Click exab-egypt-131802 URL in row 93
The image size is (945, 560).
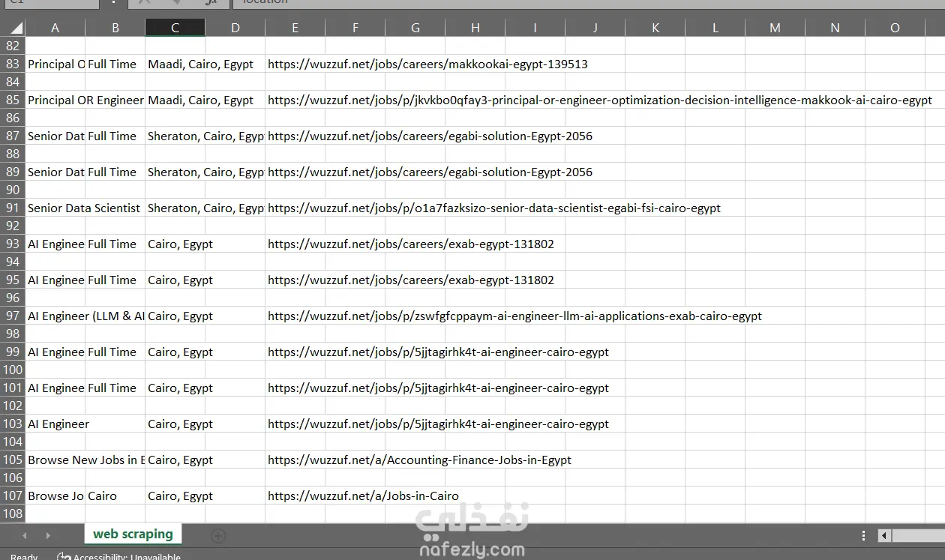[411, 244]
